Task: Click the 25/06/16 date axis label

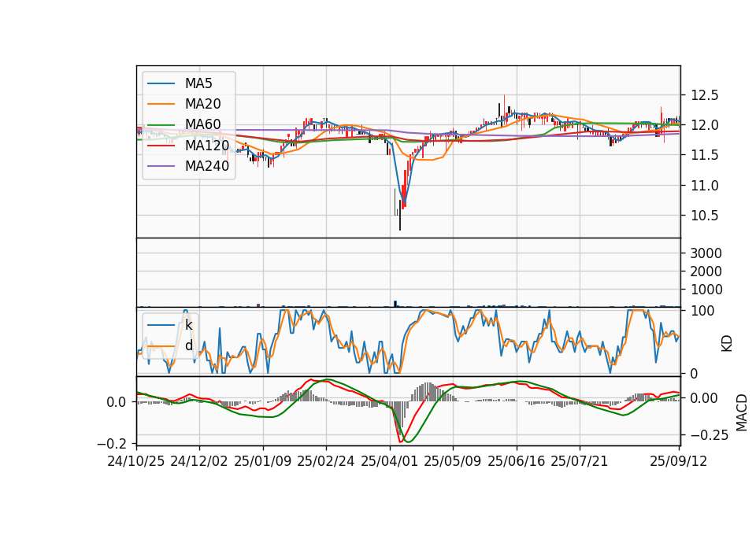Action: [x=517, y=461]
